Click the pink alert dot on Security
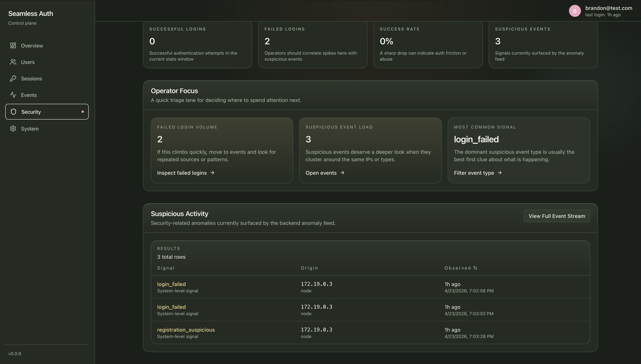This screenshot has width=641, height=364. (83, 112)
